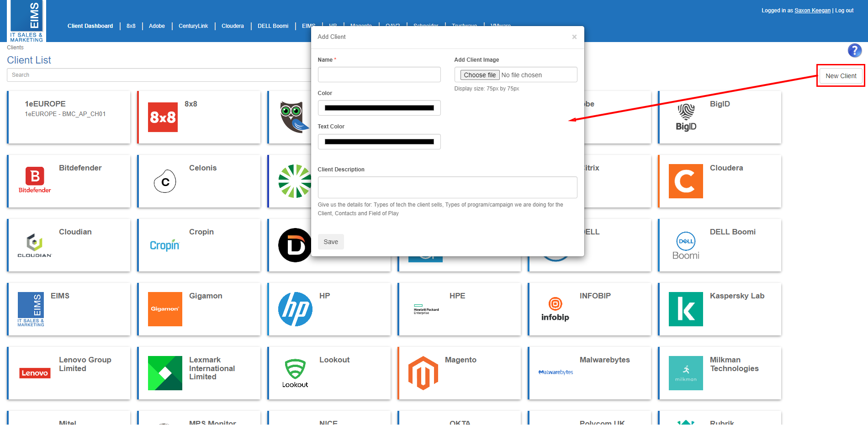Open Cloudera in the top navigation
The image size is (868, 425).
(233, 26)
